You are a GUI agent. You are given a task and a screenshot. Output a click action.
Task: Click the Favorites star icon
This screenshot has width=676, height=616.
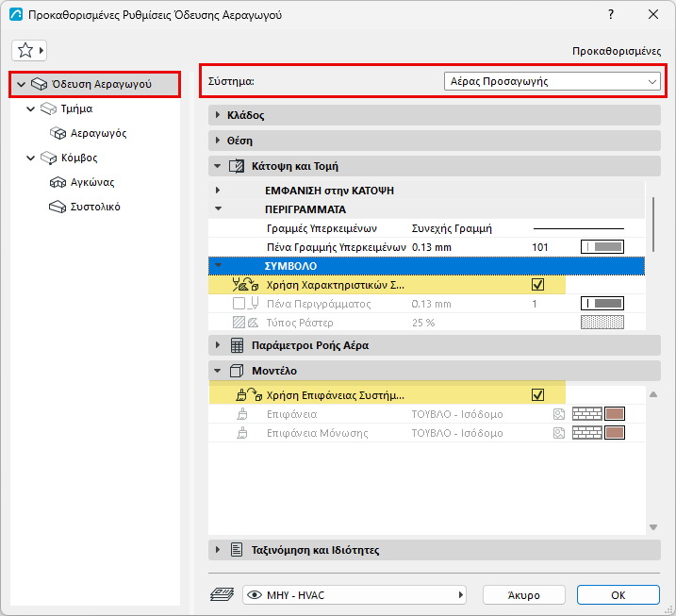pyautogui.click(x=25, y=50)
